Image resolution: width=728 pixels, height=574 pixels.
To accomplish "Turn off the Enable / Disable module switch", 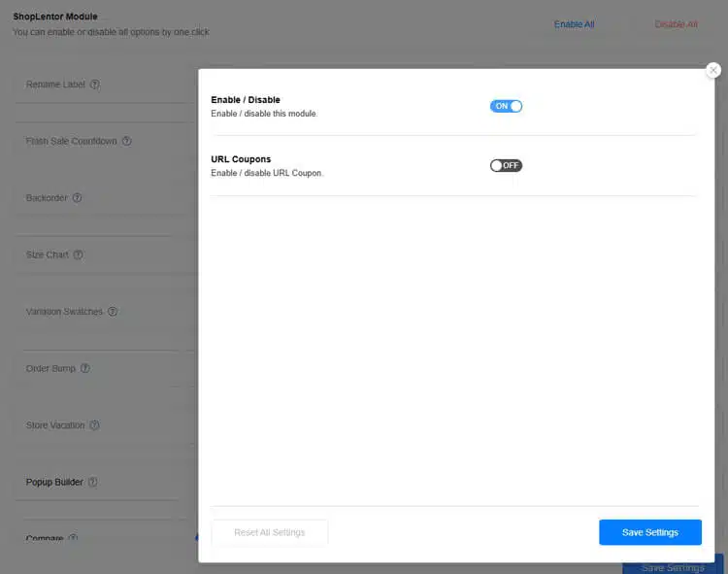I will click(506, 106).
